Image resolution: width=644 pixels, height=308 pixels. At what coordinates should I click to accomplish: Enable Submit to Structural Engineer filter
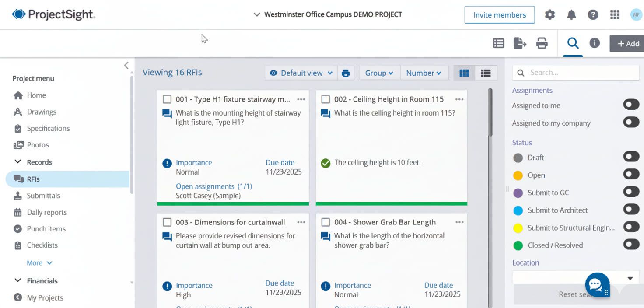click(631, 227)
